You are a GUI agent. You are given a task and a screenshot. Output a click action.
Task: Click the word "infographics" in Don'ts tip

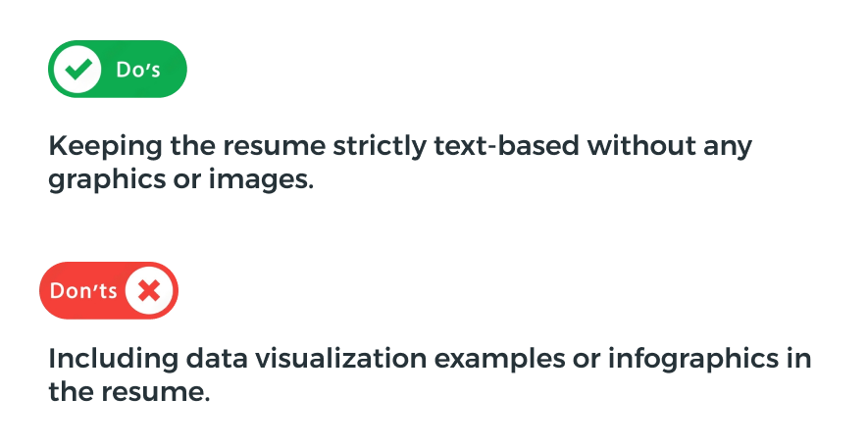point(693,359)
